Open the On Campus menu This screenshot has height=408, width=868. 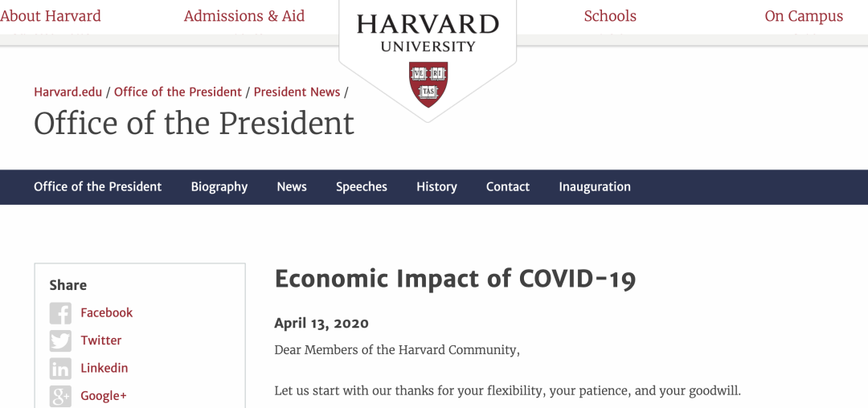click(x=804, y=16)
